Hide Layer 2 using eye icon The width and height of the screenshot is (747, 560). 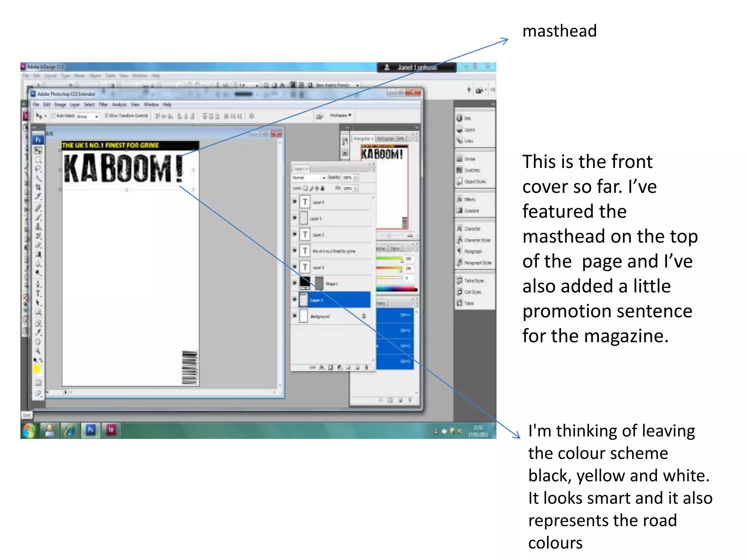(x=295, y=234)
